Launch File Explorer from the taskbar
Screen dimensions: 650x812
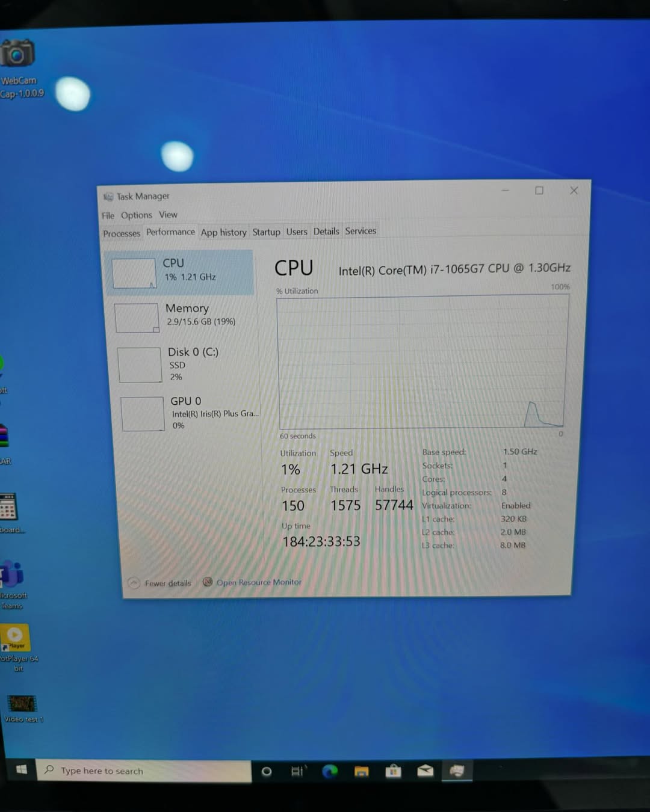click(x=362, y=771)
